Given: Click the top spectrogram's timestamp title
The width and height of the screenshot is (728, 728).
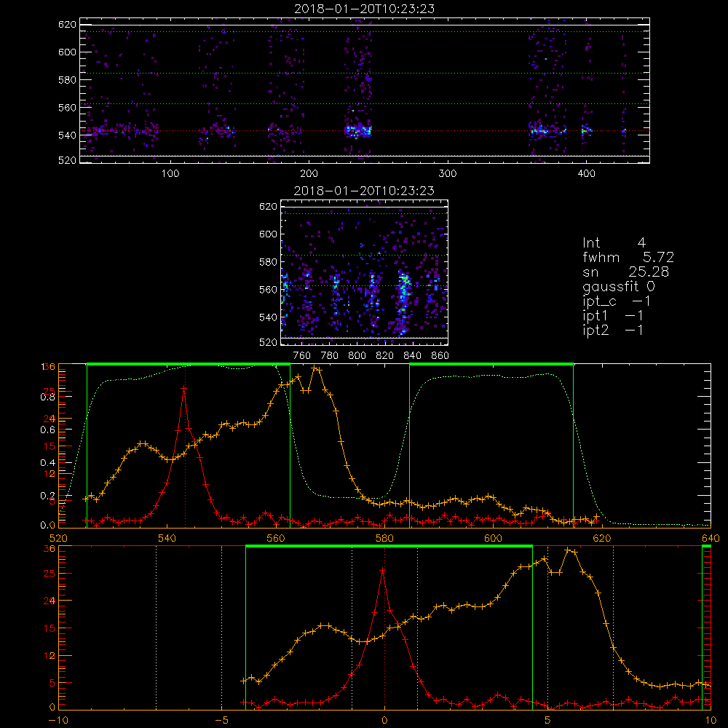Looking at the screenshot, I should pos(365,9).
